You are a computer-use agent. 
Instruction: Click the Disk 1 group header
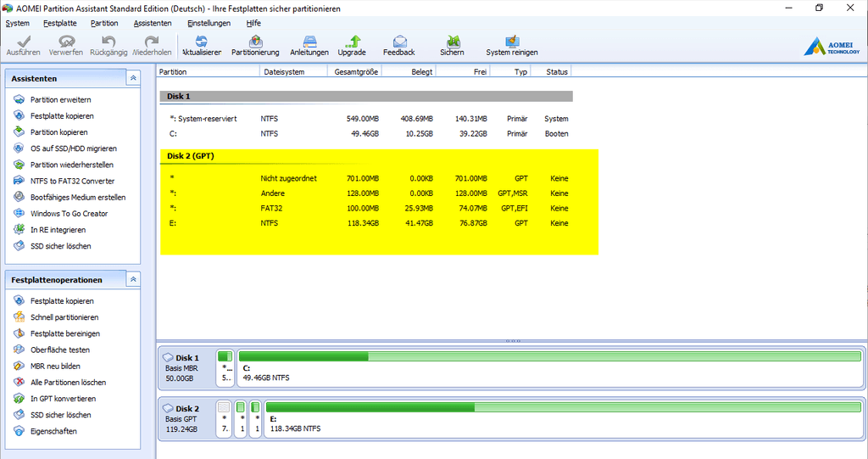tap(366, 97)
